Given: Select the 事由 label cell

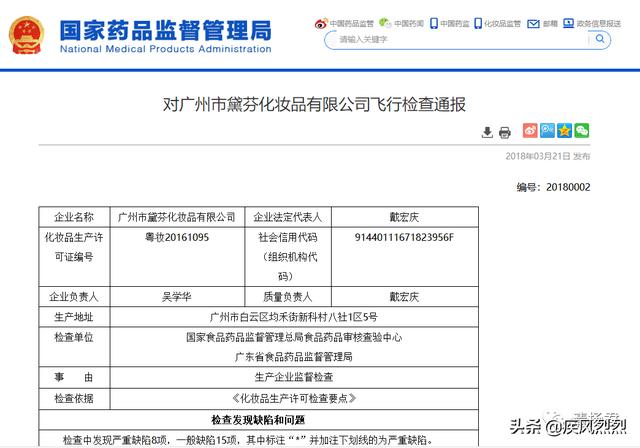Looking at the screenshot, I should 74,377.
